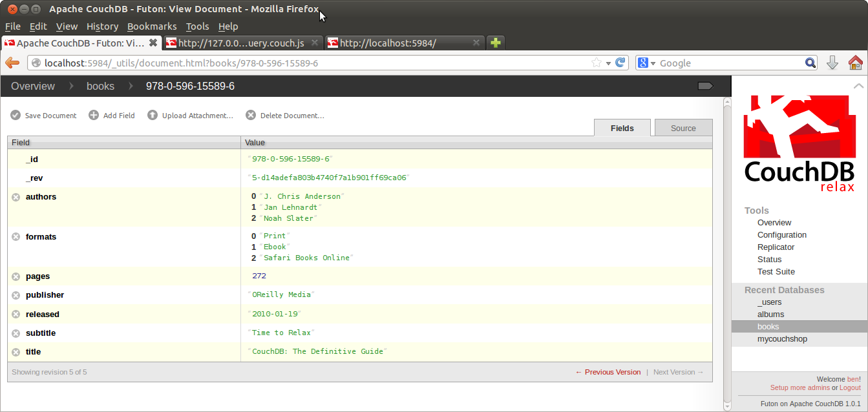
Task: Open the downloads arrow icon
Action: 832,63
